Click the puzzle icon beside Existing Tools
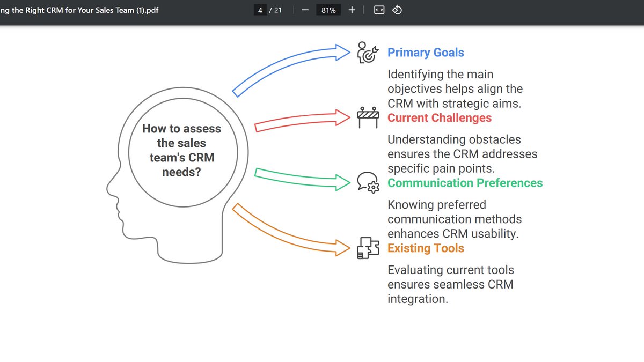The height and width of the screenshot is (362, 644). point(368,248)
